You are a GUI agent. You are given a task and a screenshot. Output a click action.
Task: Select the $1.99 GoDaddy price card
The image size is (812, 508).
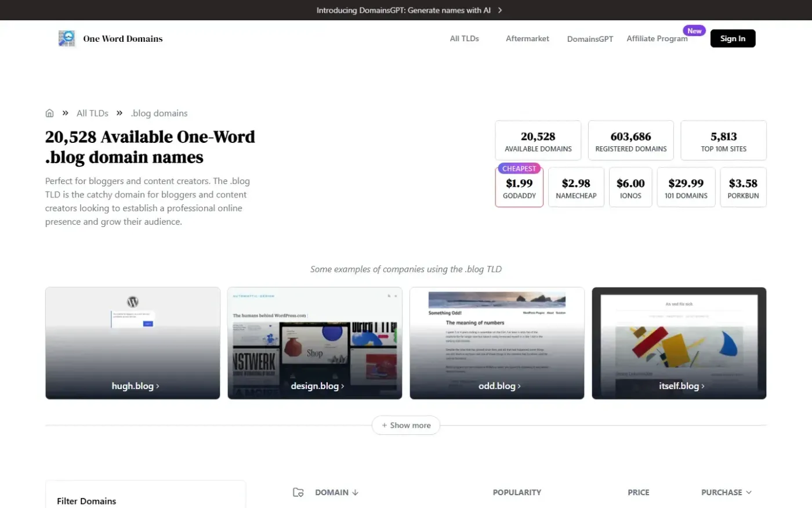click(519, 187)
